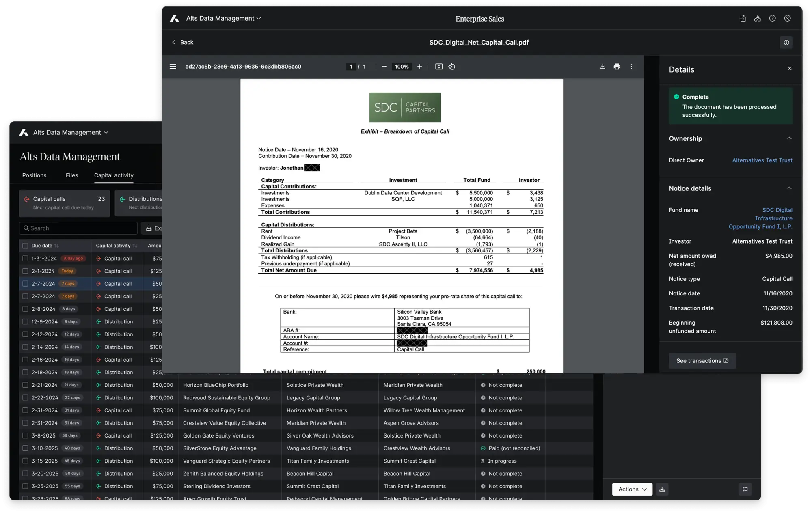Check the 3-25-2025 row checkbox

(25, 486)
